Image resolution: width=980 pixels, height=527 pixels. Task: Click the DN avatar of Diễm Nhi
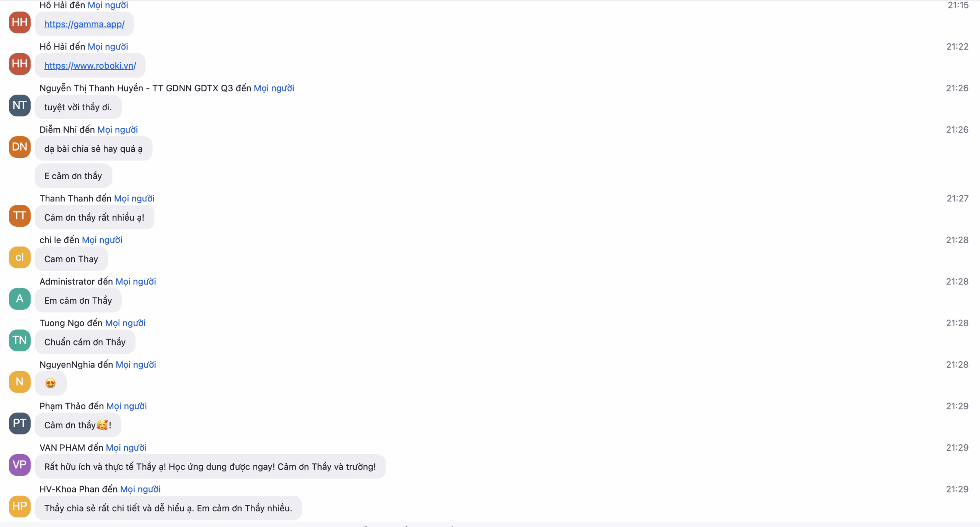20,147
